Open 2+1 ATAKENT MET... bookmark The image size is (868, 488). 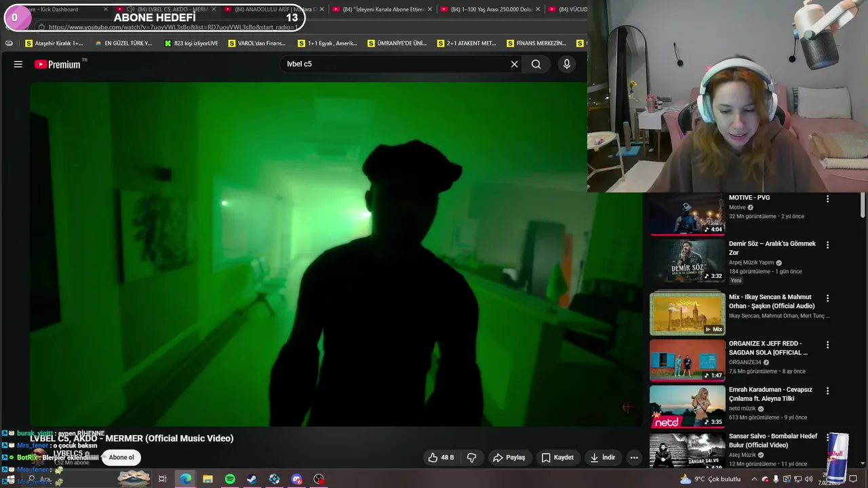pyautogui.click(x=467, y=43)
